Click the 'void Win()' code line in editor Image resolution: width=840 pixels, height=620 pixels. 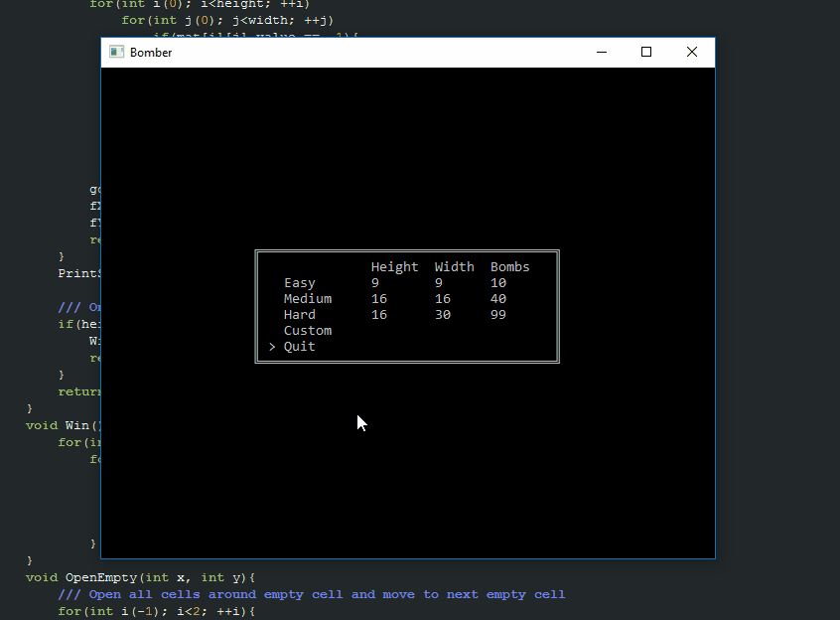pyautogui.click(x=64, y=425)
